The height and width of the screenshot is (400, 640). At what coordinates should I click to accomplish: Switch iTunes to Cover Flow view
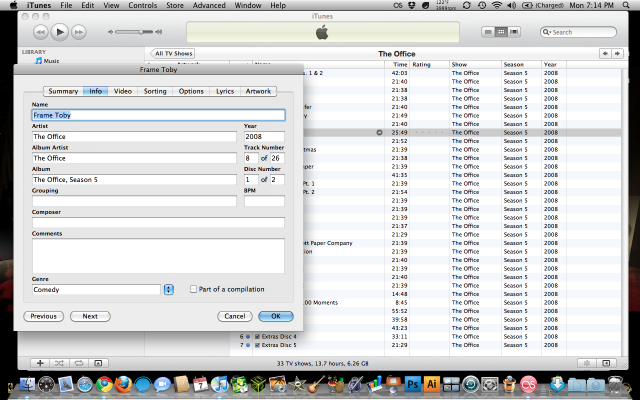tap(514, 32)
